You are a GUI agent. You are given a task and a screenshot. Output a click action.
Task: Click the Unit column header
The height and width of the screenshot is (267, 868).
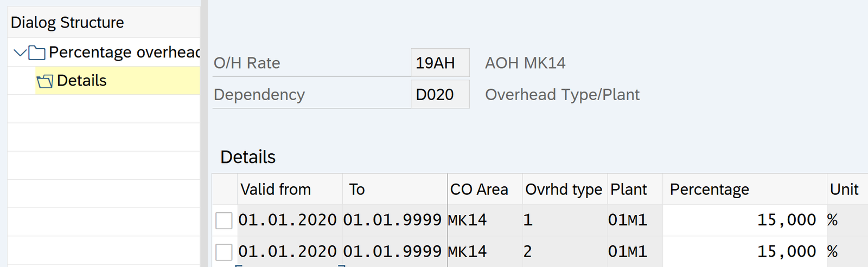coord(844,190)
